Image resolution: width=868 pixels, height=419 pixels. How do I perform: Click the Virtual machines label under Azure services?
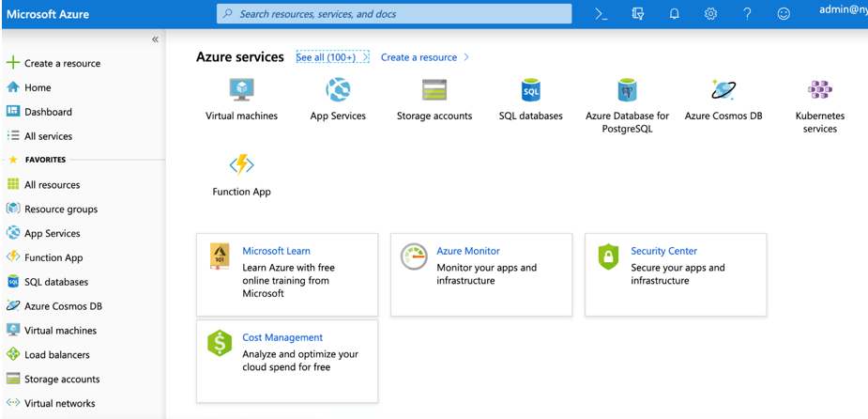click(242, 116)
